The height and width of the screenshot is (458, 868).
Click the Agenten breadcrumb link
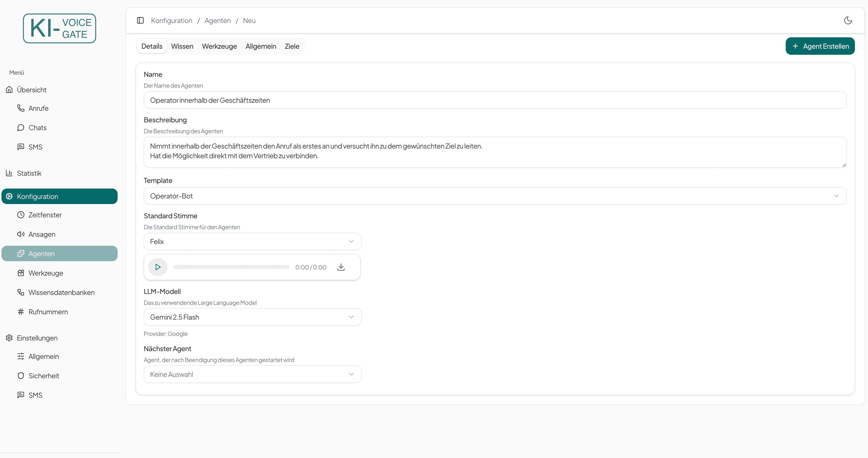point(217,21)
